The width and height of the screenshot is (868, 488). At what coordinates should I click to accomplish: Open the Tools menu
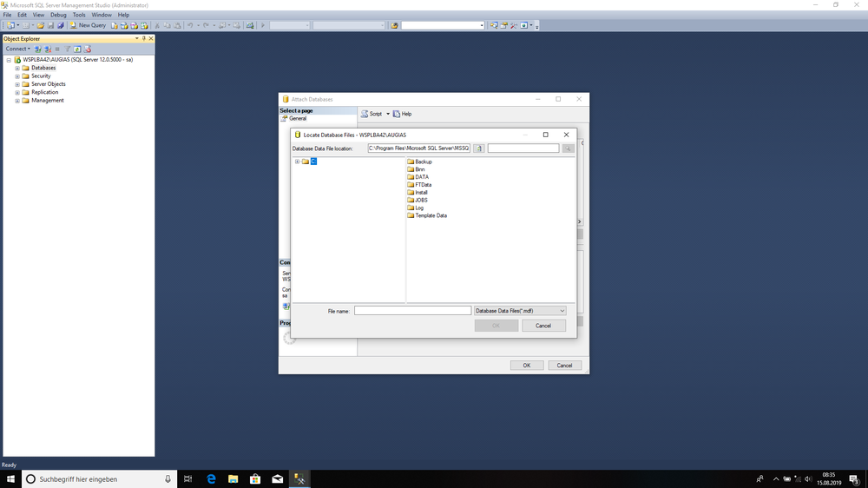click(79, 15)
